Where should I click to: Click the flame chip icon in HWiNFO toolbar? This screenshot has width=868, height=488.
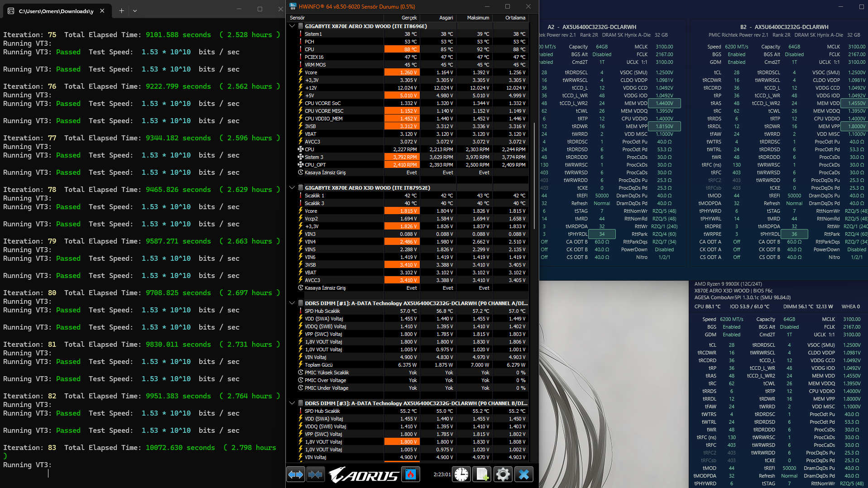tap(411, 474)
